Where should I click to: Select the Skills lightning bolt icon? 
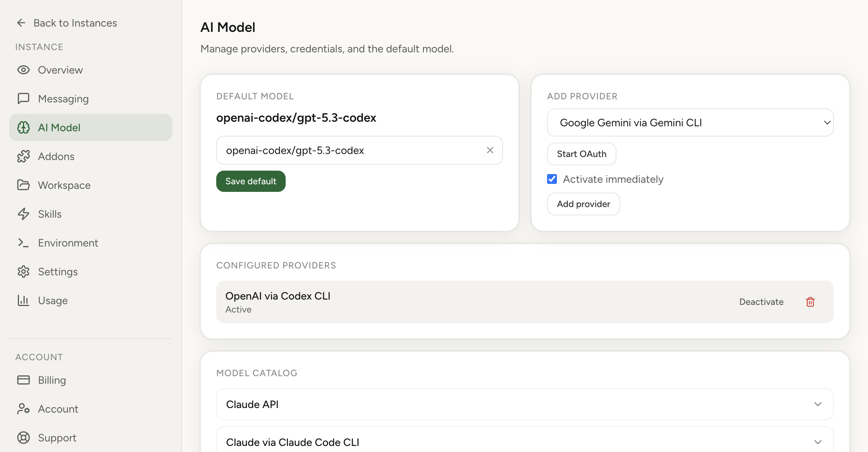pyautogui.click(x=24, y=214)
